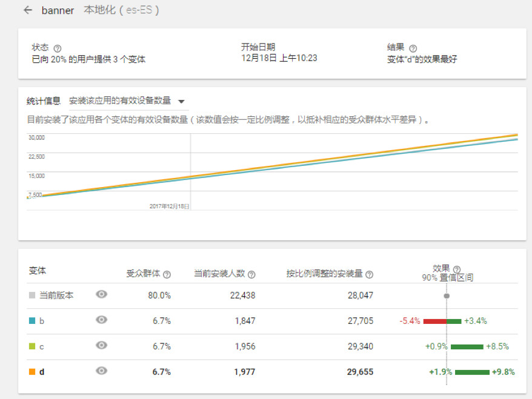The height and width of the screenshot is (399, 532).
Task: Click the 29,655 scaled installs value
Action: [x=360, y=372]
